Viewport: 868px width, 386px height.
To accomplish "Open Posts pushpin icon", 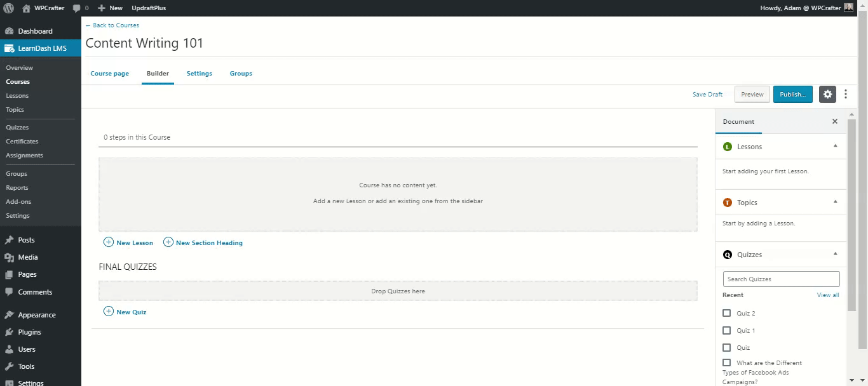I will pos(9,240).
